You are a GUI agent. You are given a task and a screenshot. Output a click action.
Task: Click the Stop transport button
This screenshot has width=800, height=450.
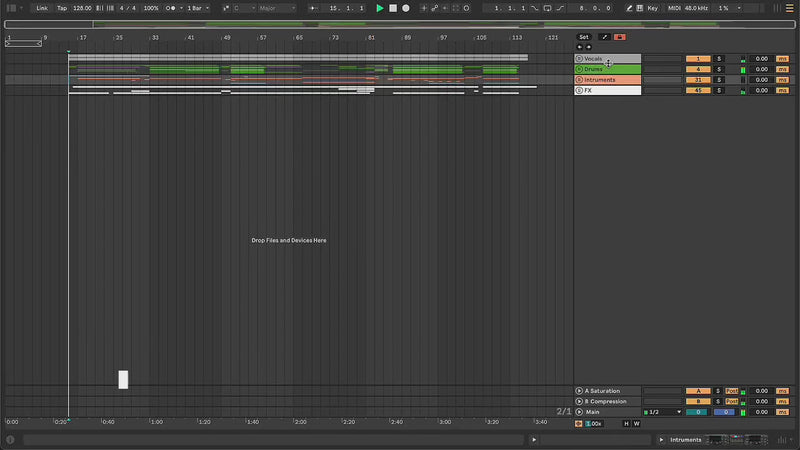coord(393,8)
